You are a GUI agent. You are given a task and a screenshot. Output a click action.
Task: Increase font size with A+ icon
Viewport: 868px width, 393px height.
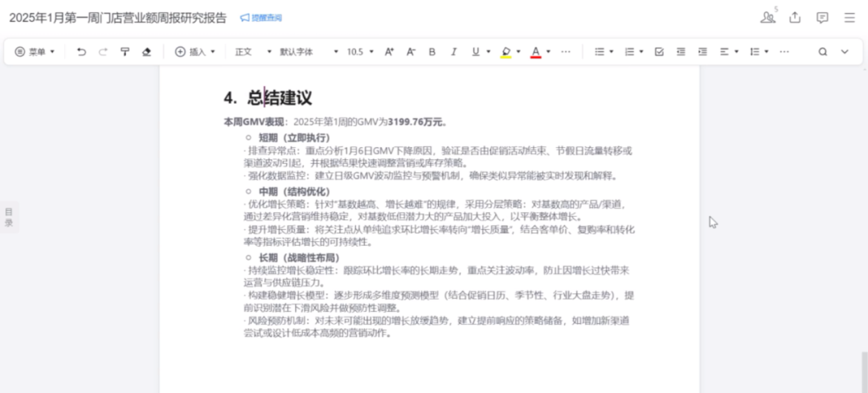tap(389, 51)
